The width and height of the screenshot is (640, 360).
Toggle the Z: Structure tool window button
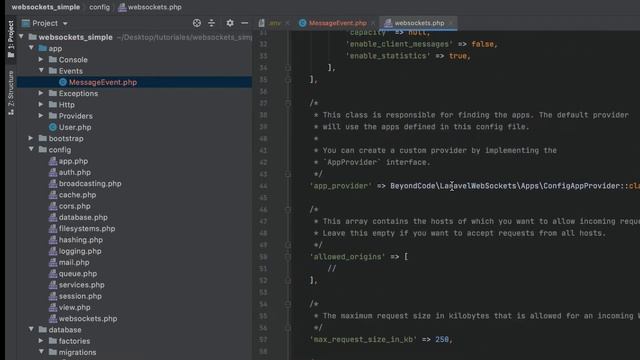click(x=11, y=93)
